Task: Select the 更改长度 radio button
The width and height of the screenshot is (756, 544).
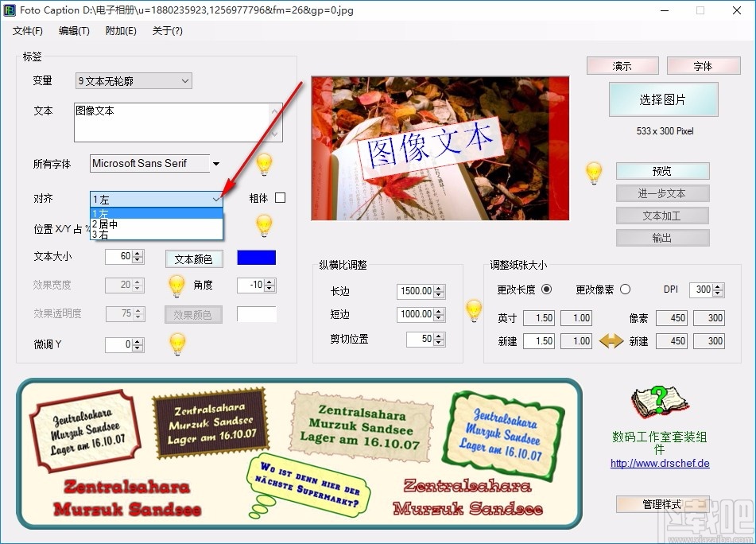Action: [546, 289]
